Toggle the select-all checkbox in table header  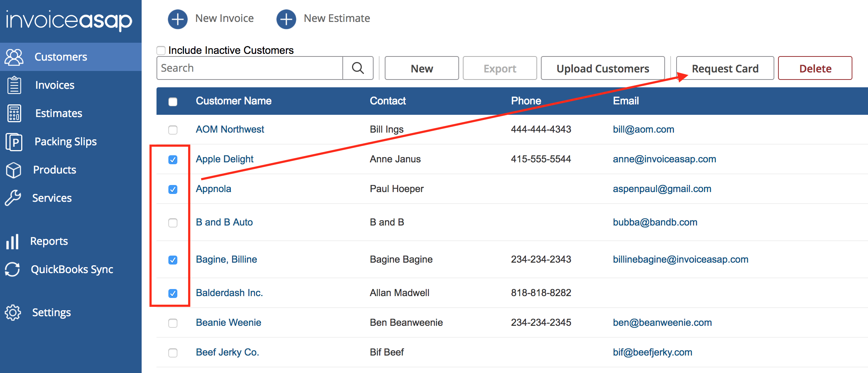point(173,102)
